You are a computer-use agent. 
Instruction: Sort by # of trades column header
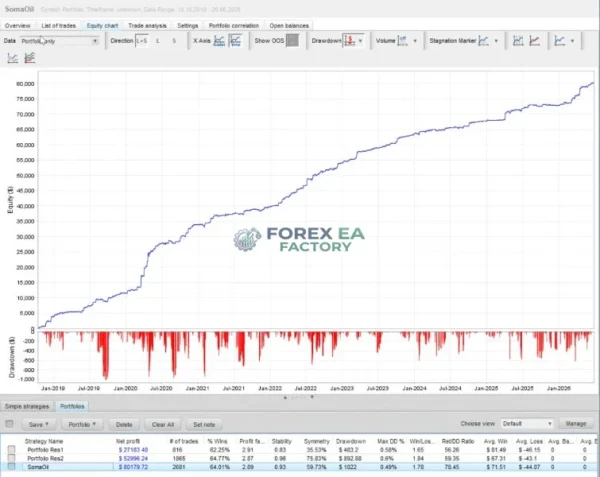[x=184, y=441]
